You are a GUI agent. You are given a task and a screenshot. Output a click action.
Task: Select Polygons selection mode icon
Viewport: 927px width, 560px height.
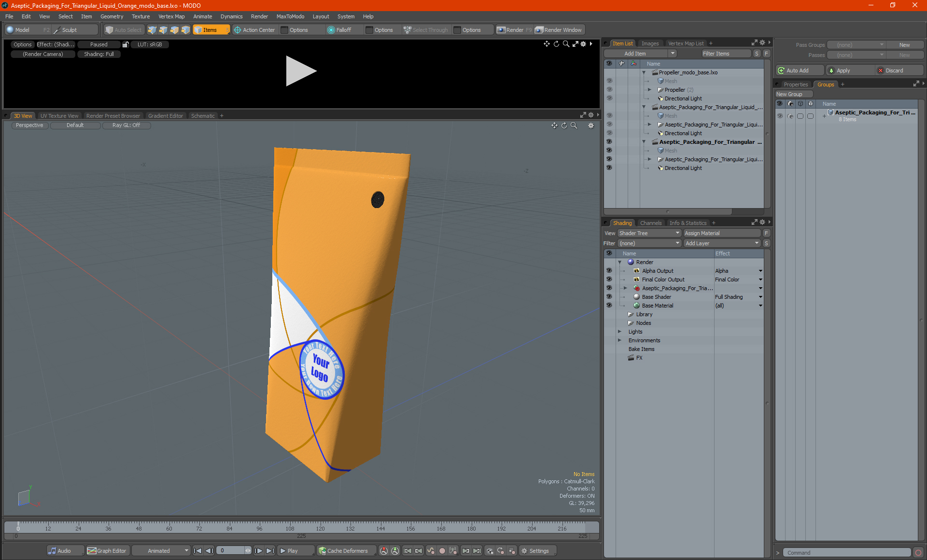point(174,30)
